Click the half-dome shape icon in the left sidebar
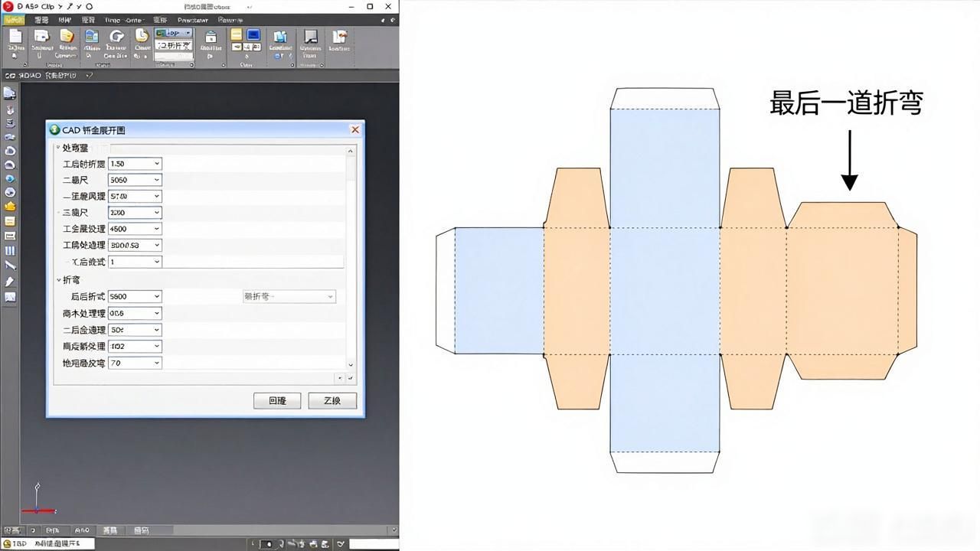 click(x=10, y=165)
